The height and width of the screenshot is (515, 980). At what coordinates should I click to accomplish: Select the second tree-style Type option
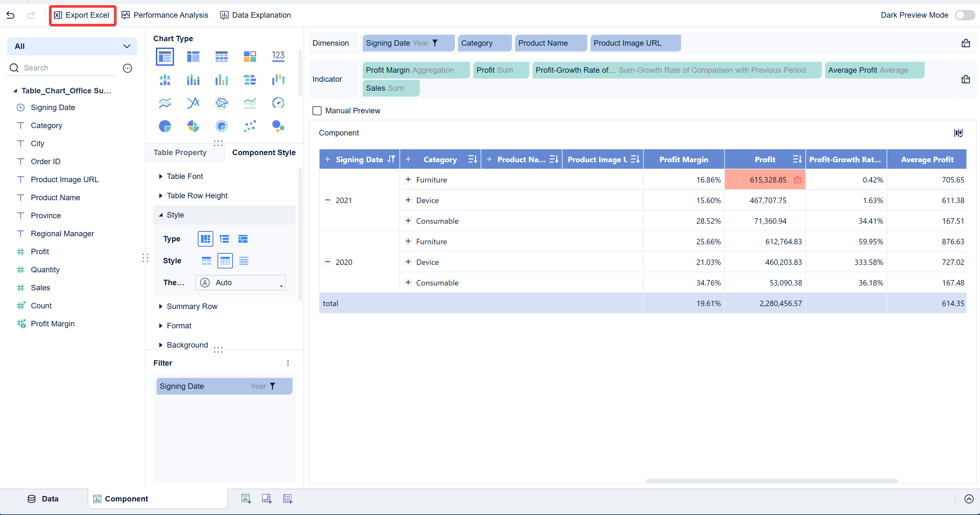pos(224,239)
